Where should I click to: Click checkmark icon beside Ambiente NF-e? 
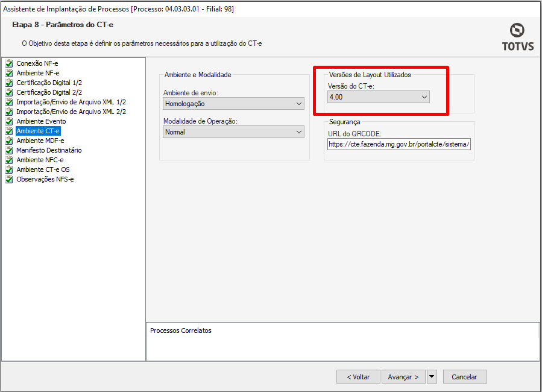[x=9, y=73]
